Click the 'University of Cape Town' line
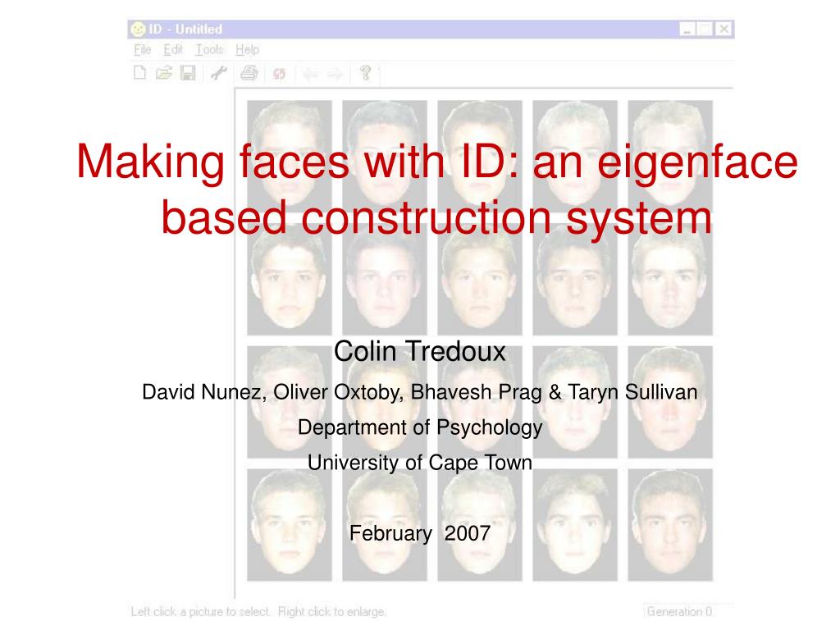This screenshot has width=840, height=630. 420,463
